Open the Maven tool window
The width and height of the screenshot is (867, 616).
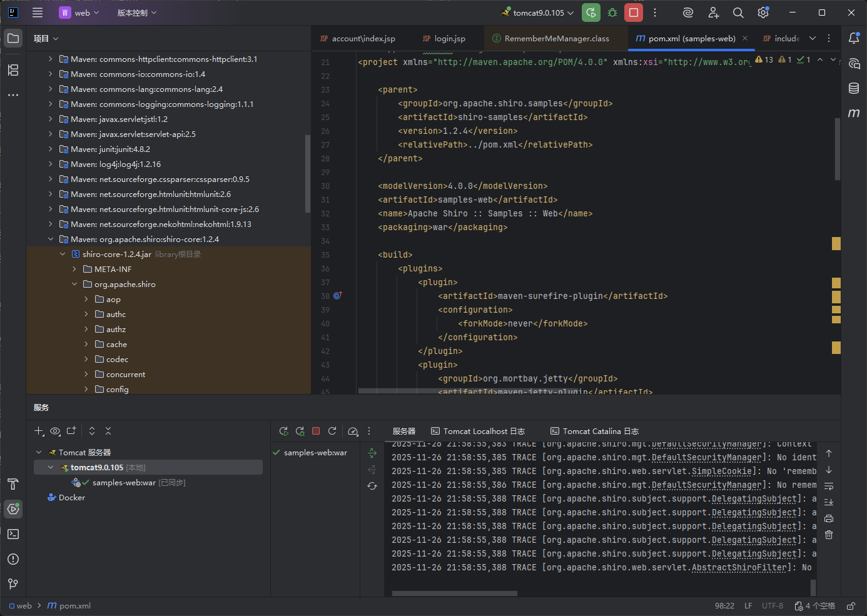tap(854, 113)
